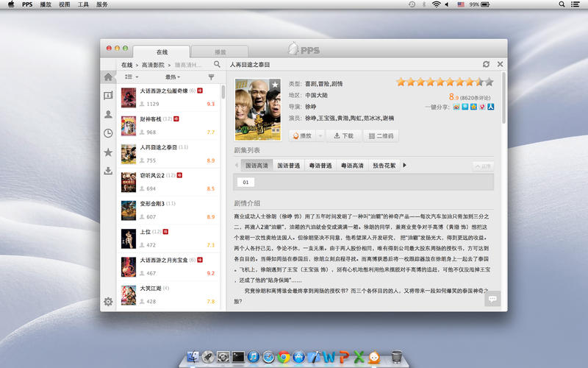Click the 下载 download button

343,136
